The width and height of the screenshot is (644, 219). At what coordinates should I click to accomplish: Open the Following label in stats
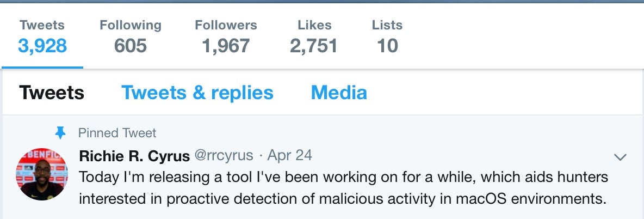(131, 25)
